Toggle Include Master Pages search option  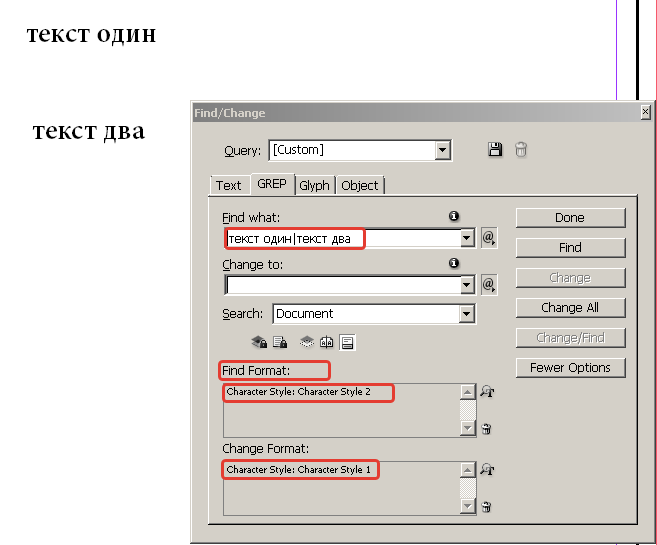point(326,342)
